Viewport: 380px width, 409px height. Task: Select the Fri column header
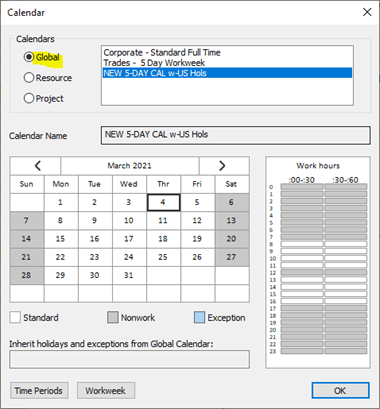pos(198,184)
